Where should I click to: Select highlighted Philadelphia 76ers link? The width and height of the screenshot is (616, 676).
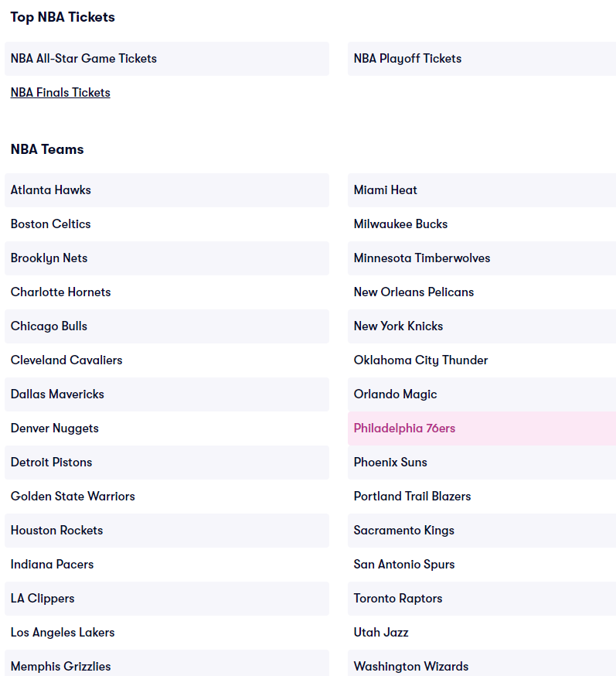click(x=482, y=428)
